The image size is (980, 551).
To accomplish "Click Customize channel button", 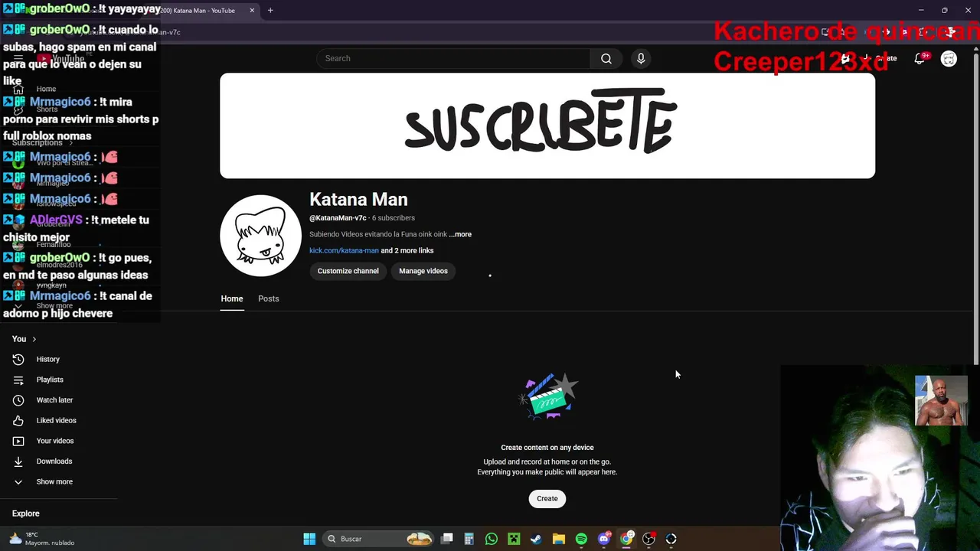I will coord(348,271).
